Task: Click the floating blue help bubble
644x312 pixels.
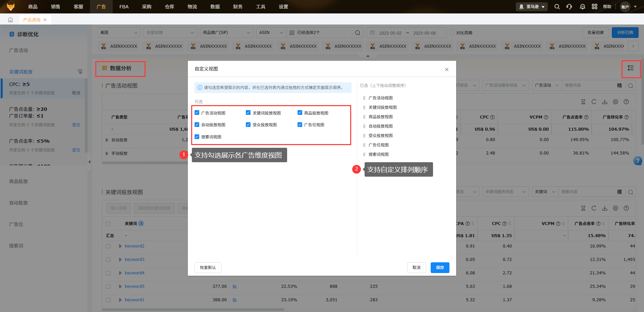Action: pos(638,161)
